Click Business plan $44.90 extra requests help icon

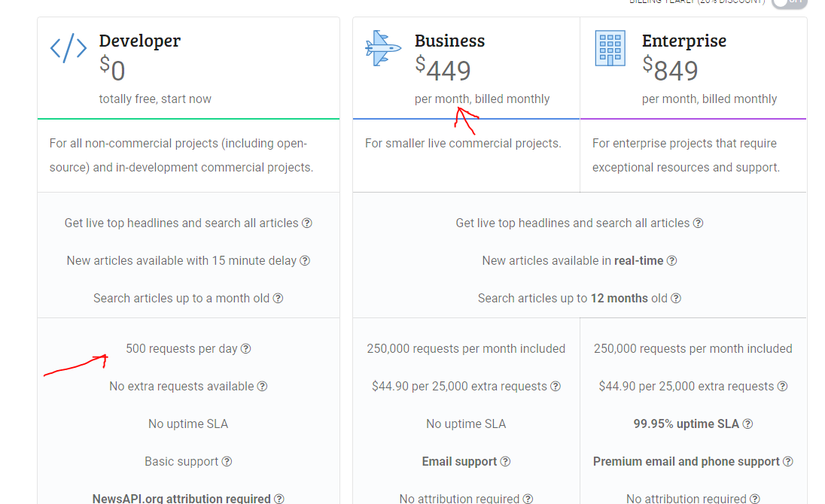click(x=556, y=387)
